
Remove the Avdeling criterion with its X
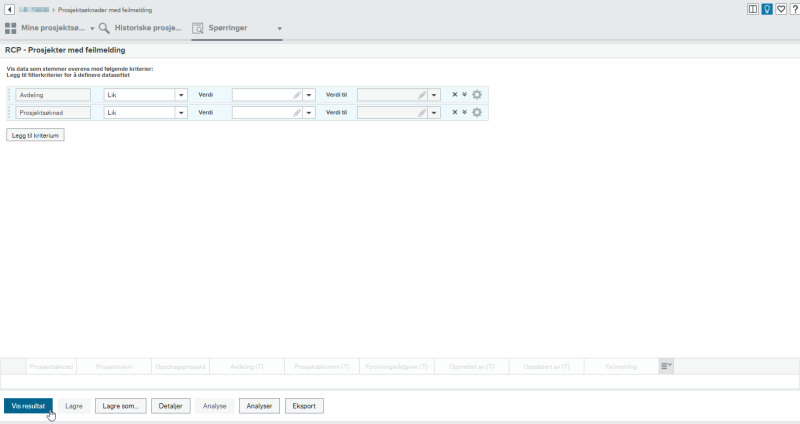click(x=455, y=94)
